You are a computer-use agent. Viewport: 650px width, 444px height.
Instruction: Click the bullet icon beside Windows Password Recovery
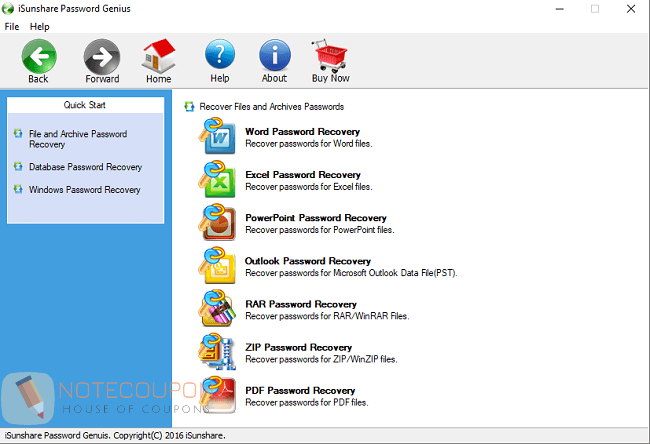(x=18, y=189)
